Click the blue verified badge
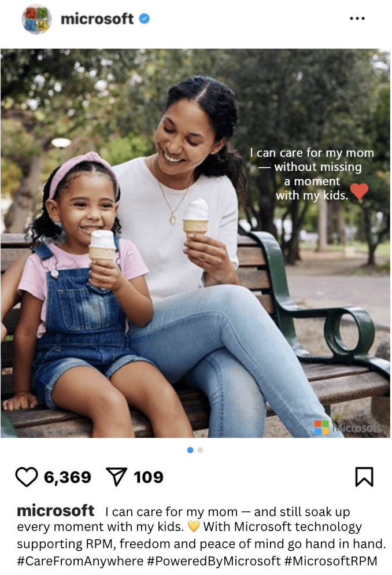This screenshot has width=392, height=575. [145, 19]
